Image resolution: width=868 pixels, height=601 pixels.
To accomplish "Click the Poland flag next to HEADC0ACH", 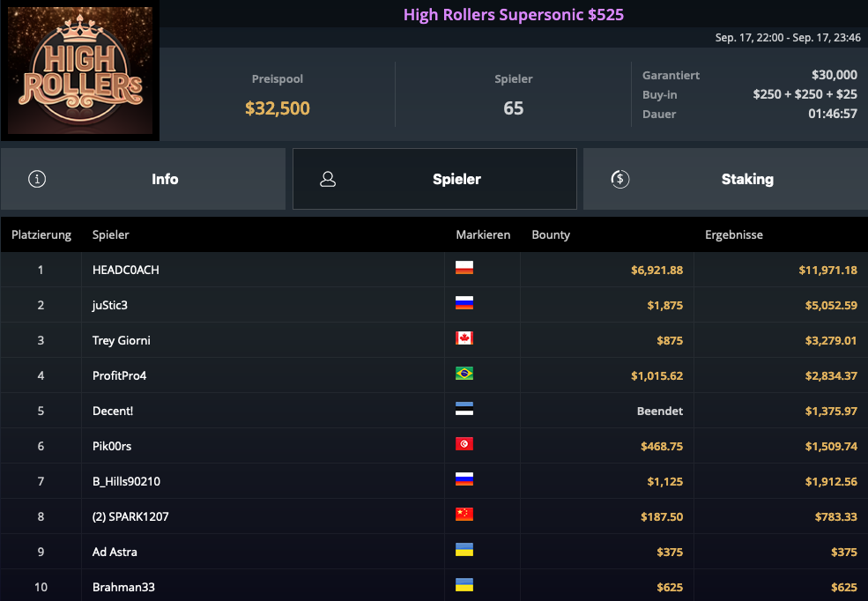I will 464,269.
